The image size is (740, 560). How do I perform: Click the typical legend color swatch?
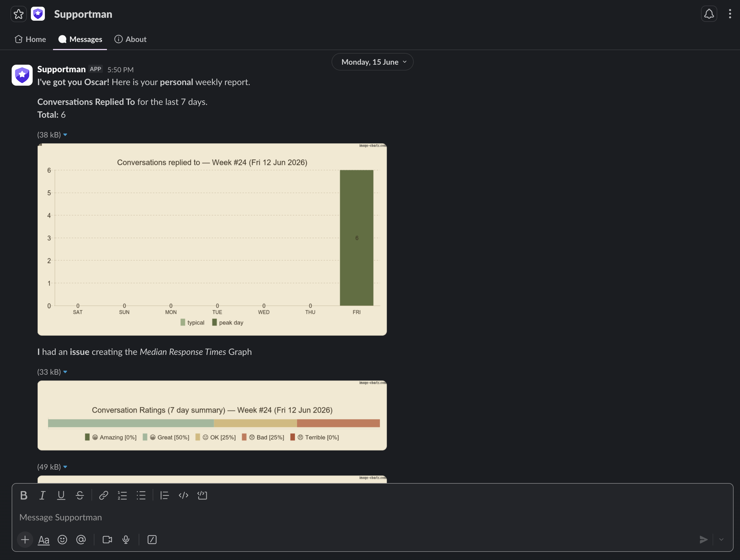pyautogui.click(x=183, y=323)
